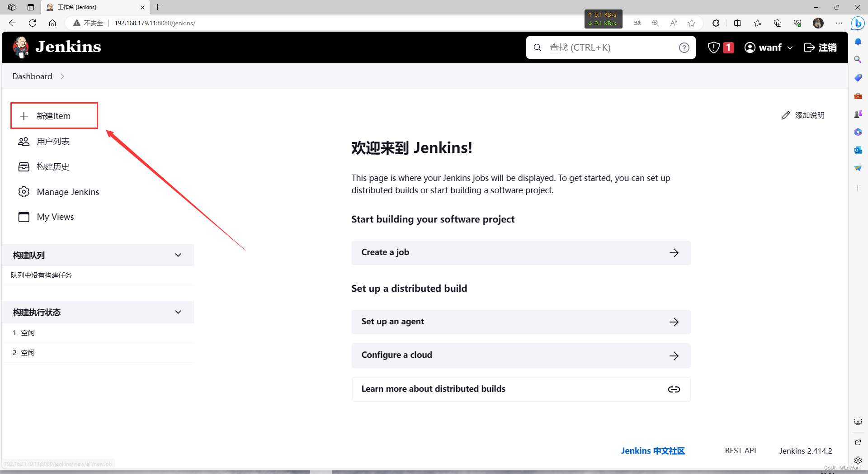
Task: Click the zoom magnifier icon in toolbar
Action: [656, 23]
